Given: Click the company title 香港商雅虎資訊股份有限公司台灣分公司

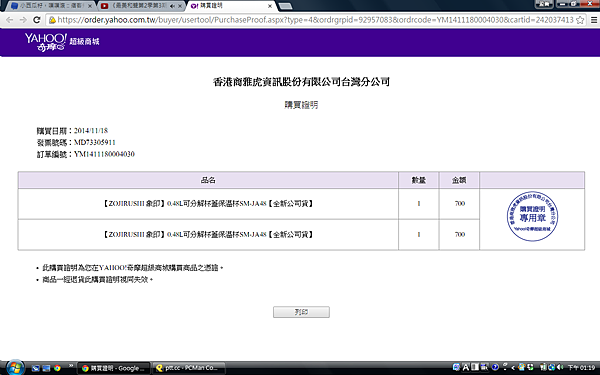Looking at the screenshot, I should click(x=301, y=82).
